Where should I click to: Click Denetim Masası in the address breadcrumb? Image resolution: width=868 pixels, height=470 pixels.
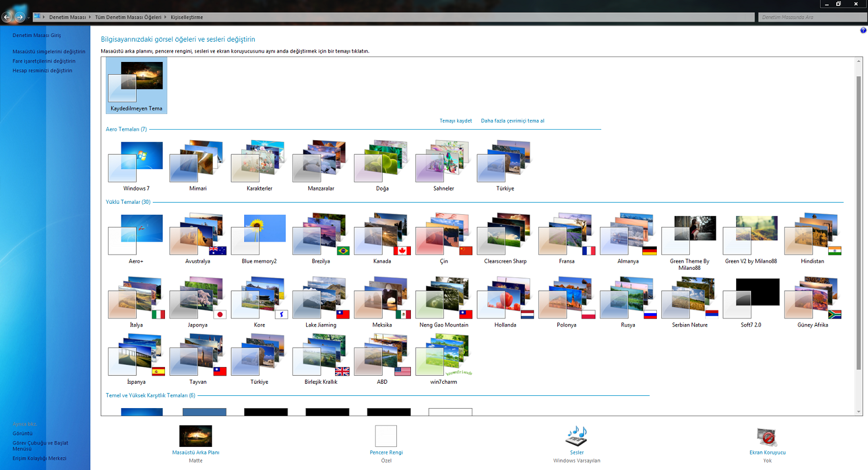click(x=68, y=17)
